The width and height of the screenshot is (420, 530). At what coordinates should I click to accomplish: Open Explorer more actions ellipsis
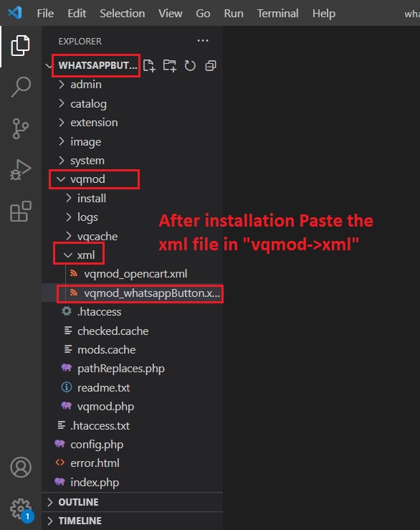pos(203,41)
